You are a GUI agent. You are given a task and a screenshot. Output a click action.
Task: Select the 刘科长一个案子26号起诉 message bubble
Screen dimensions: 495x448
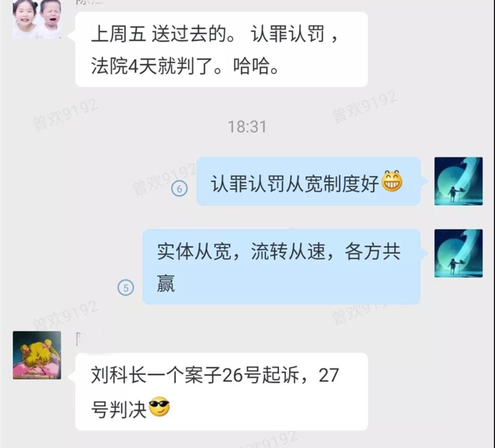[222, 392]
